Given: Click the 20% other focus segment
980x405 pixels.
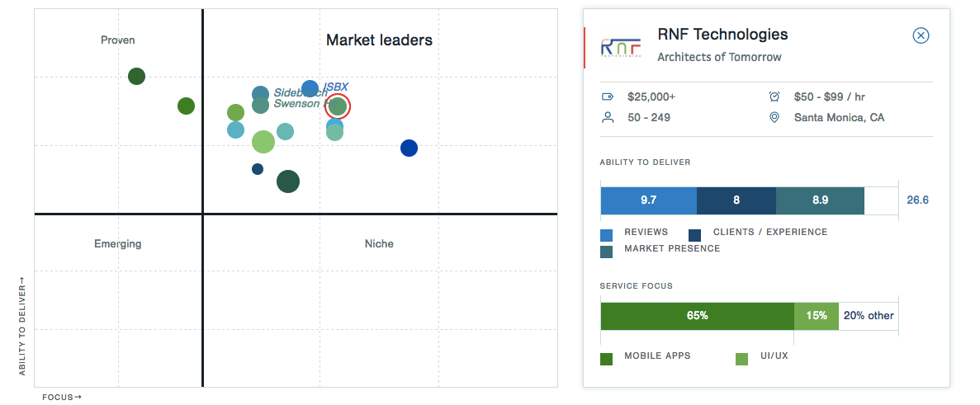Looking at the screenshot, I should [869, 316].
